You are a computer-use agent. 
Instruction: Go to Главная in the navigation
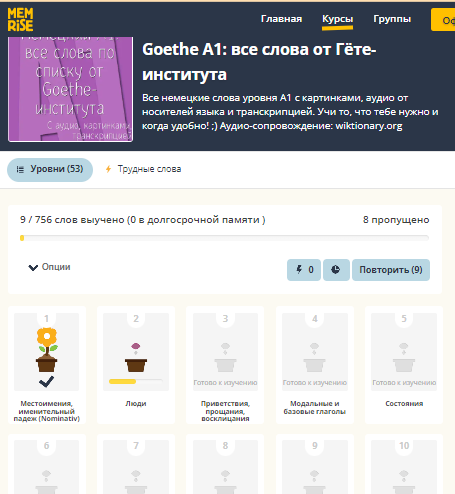click(281, 19)
